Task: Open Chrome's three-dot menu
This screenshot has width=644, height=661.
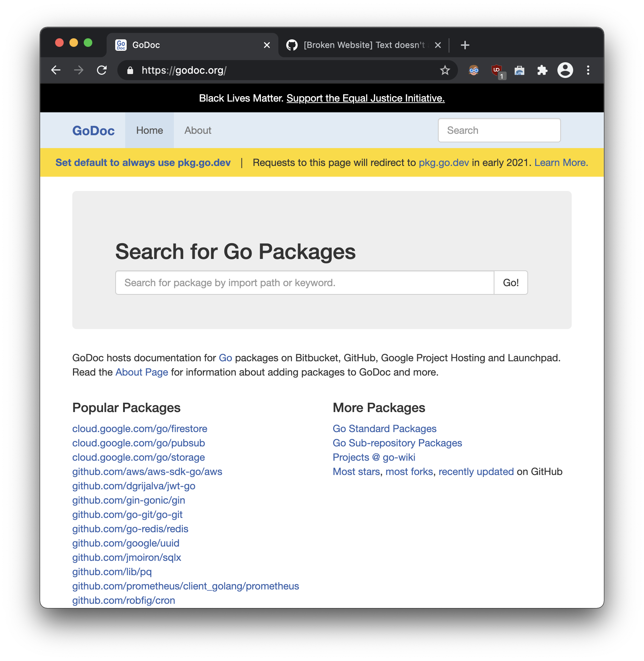Action: point(588,70)
